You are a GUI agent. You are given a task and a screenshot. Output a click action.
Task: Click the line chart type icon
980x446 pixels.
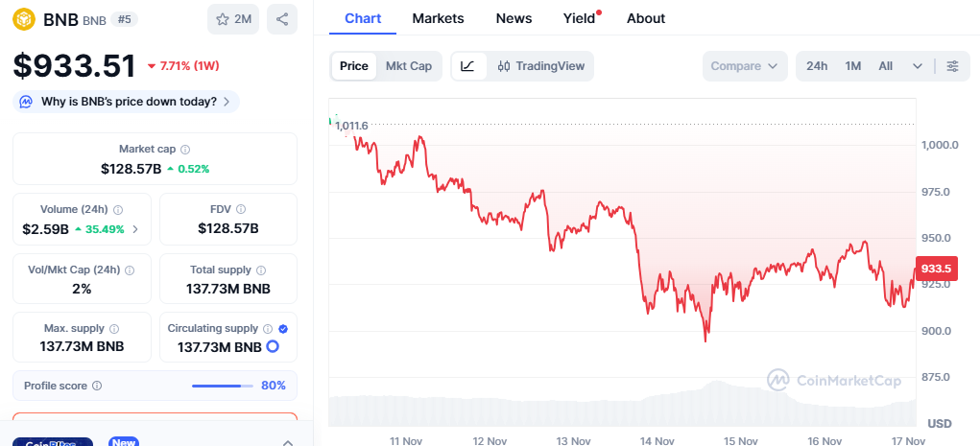tap(467, 66)
